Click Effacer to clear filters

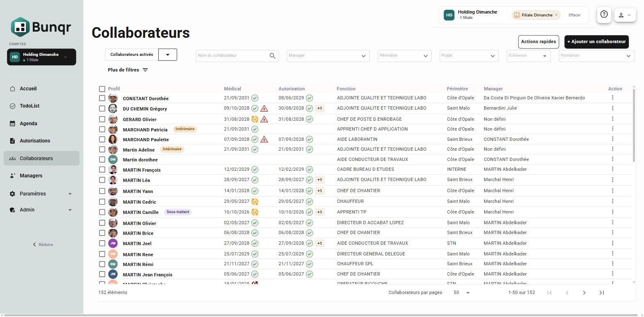(575, 15)
